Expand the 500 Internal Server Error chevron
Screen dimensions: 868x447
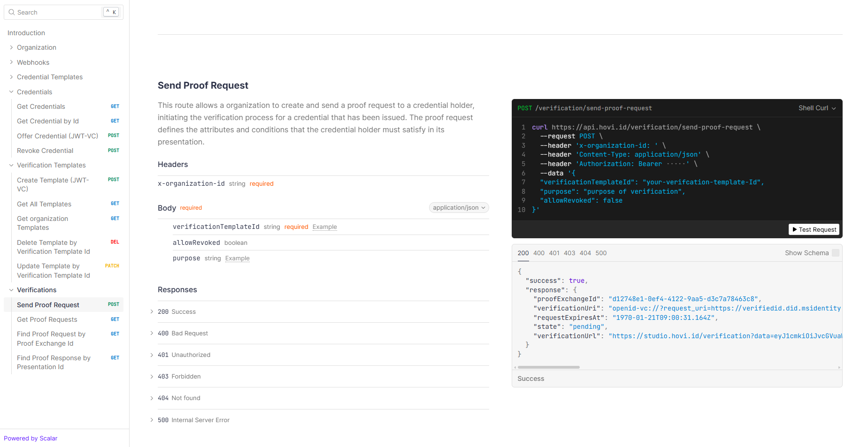pyautogui.click(x=152, y=420)
